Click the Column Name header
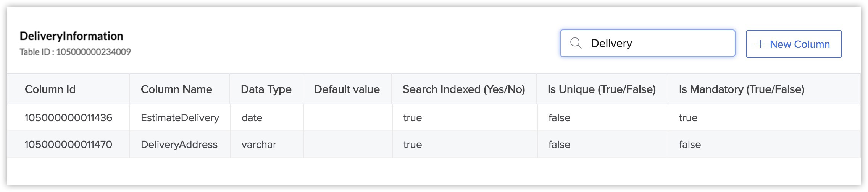 pyautogui.click(x=176, y=89)
